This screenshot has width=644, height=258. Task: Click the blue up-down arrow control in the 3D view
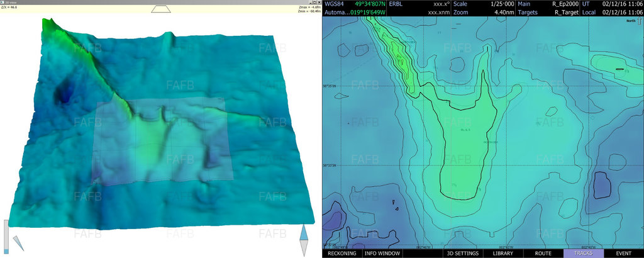click(304, 240)
